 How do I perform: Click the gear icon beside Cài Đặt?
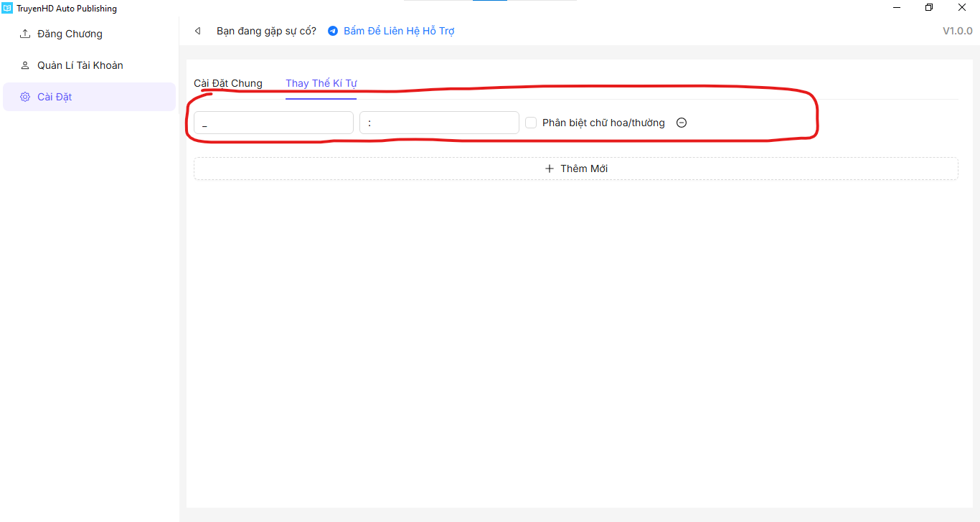[25, 97]
